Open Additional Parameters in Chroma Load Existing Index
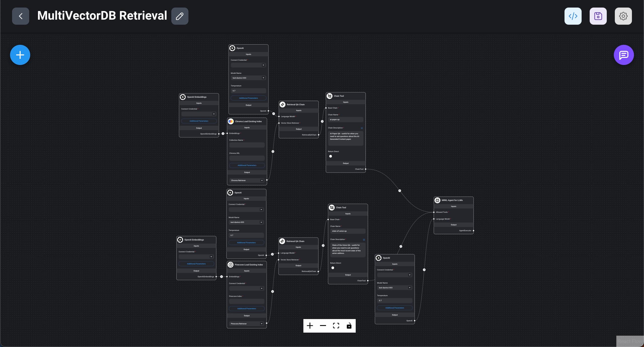This screenshot has height=347, width=644. [x=247, y=165]
